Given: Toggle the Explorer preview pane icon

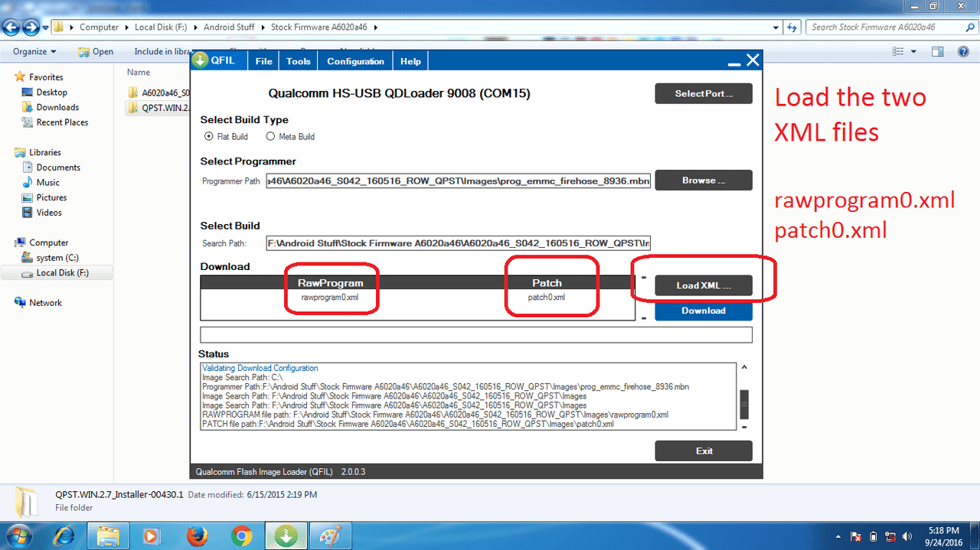Looking at the screenshot, I should click(x=937, y=51).
